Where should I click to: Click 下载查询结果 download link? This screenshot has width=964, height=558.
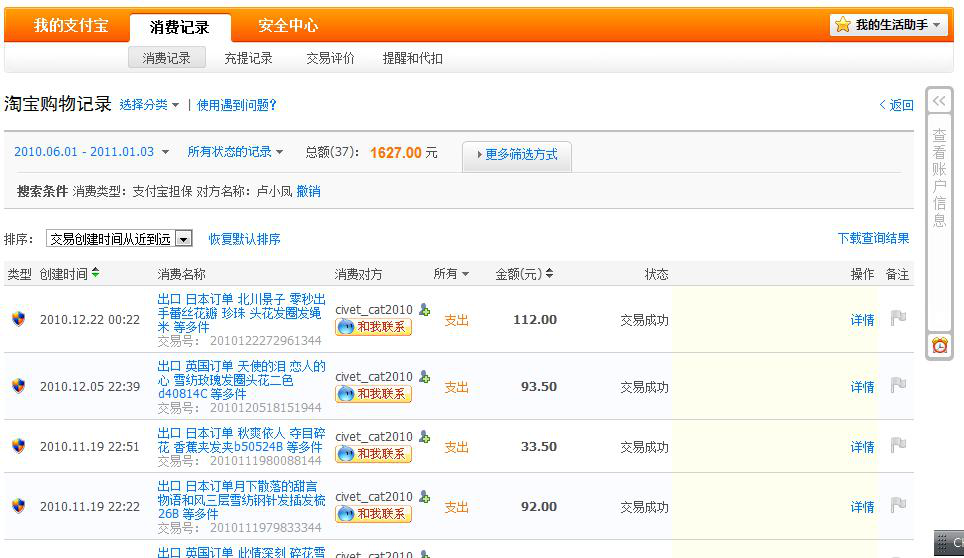(x=874, y=238)
